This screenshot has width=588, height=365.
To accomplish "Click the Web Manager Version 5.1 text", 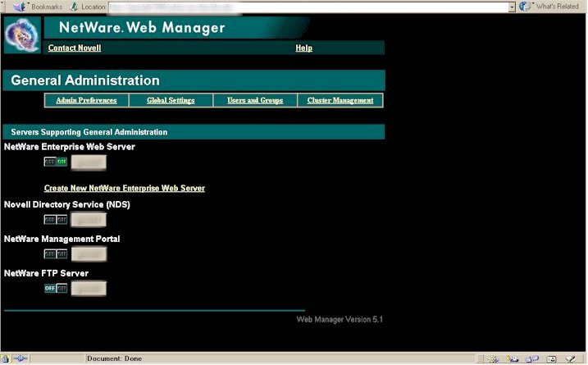I will coord(340,320).
